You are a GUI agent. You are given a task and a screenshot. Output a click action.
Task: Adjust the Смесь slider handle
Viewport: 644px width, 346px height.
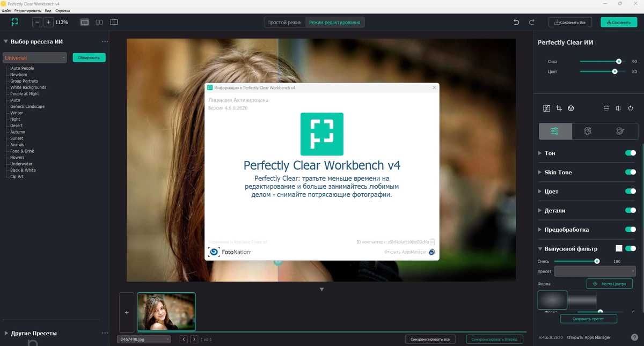(x=597, y=261)
